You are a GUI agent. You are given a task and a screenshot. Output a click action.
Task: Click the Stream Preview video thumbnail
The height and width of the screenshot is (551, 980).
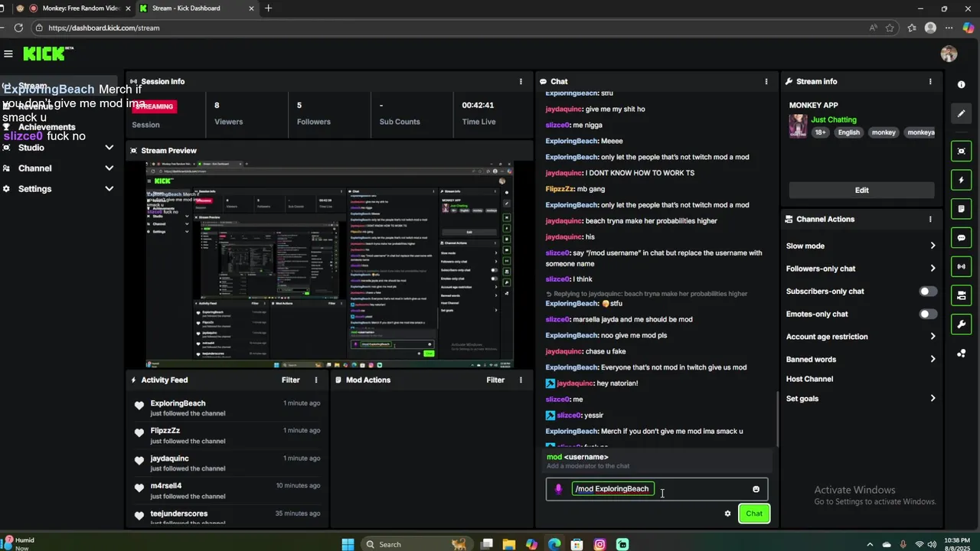(x=329, y=264)
